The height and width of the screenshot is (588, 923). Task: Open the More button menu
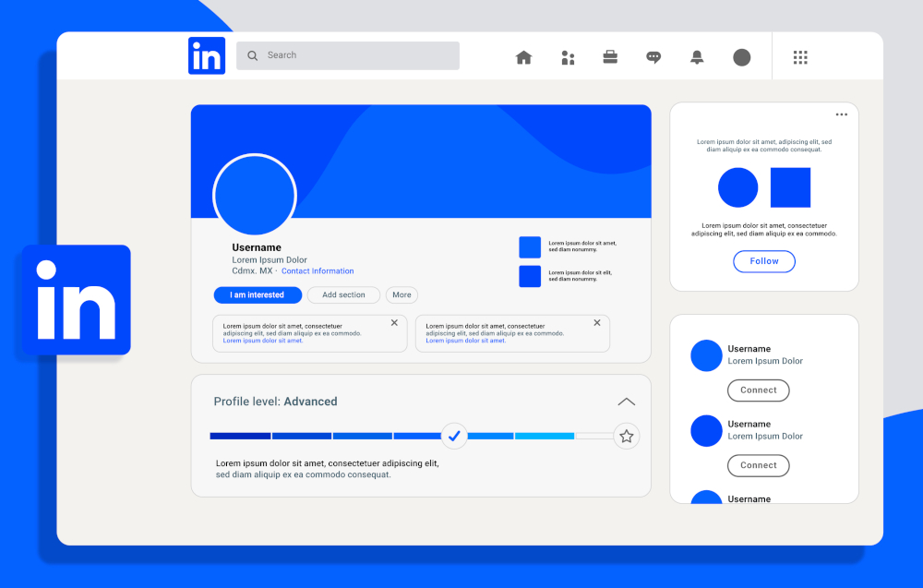point(402,294)
